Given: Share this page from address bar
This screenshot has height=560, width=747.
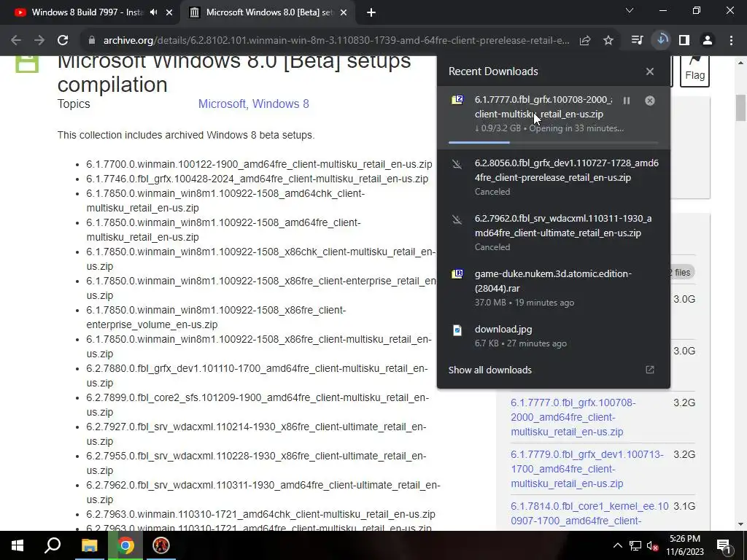Looking at the screenshot, I should [585, 40].
